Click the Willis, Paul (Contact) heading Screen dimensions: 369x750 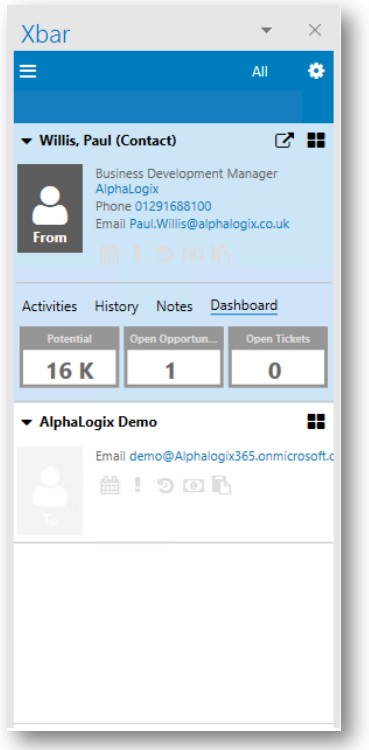pos(108,141)
